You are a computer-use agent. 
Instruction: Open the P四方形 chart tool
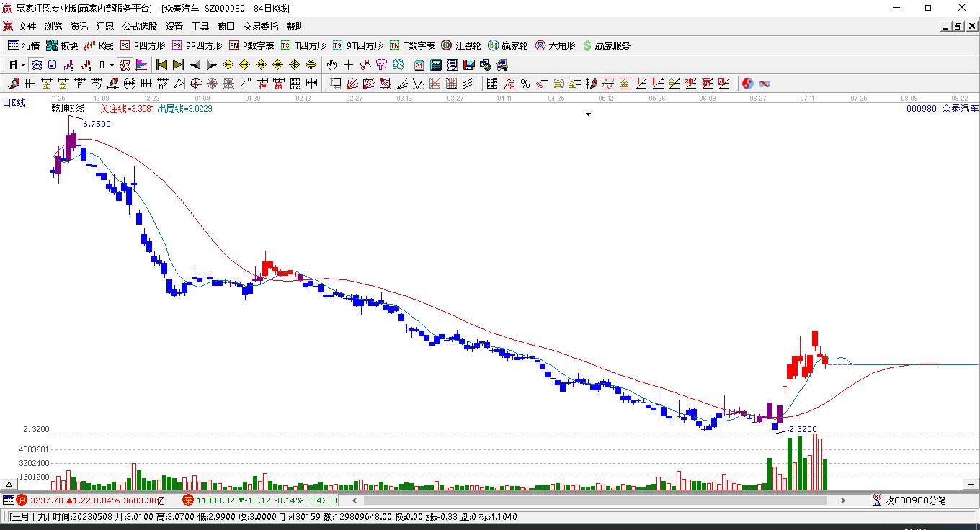142,45
